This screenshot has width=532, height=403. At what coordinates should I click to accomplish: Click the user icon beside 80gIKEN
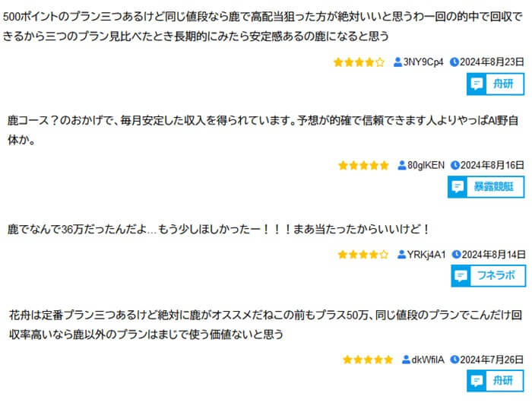403,165
